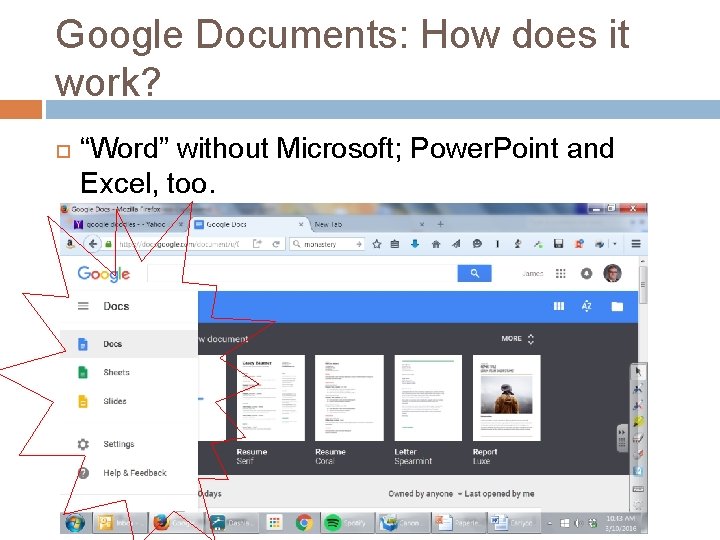Close the Google Docs browser tab
Viewport: 720px width, 540px height.
click(301, 224)
